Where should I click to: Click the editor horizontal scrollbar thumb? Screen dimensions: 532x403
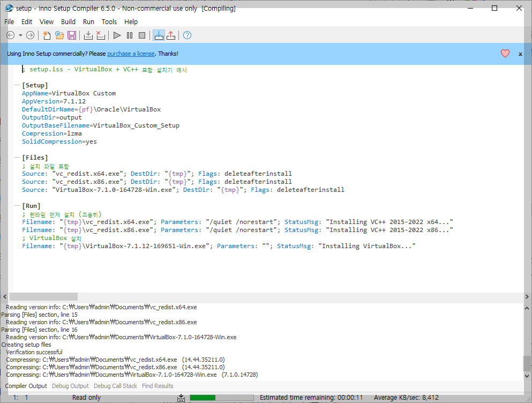43,297
